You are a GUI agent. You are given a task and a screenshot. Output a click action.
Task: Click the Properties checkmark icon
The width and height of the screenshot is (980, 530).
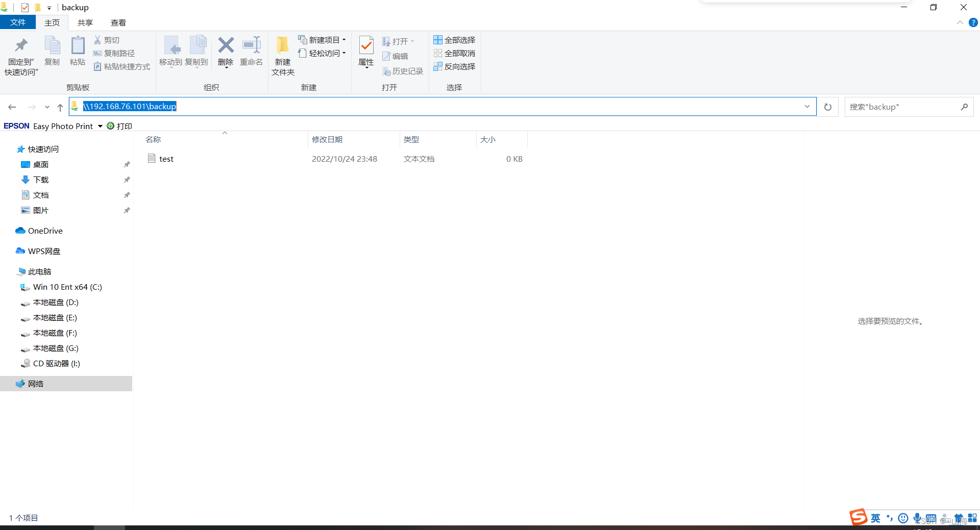(366, 46)
